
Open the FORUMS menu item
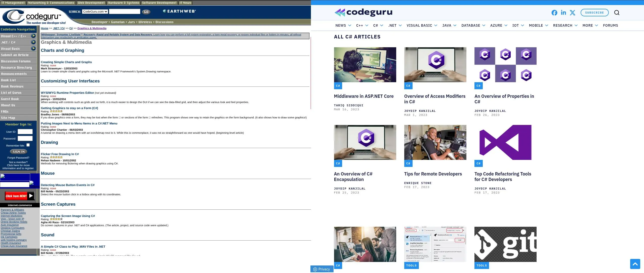(x=611, y=25)
